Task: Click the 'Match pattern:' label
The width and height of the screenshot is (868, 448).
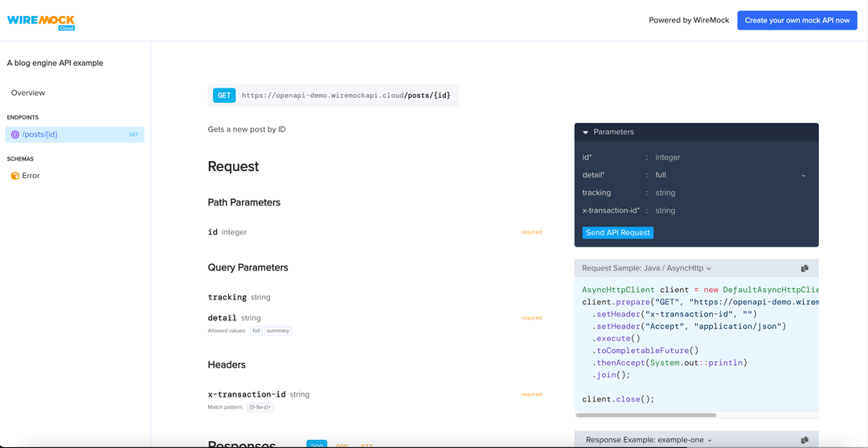Action: click(225, 408)
